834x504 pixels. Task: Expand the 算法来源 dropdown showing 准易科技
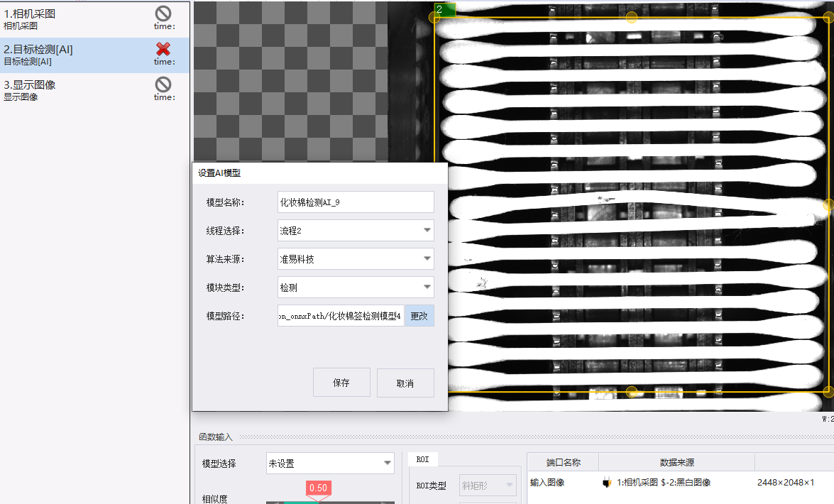point(356,258)
